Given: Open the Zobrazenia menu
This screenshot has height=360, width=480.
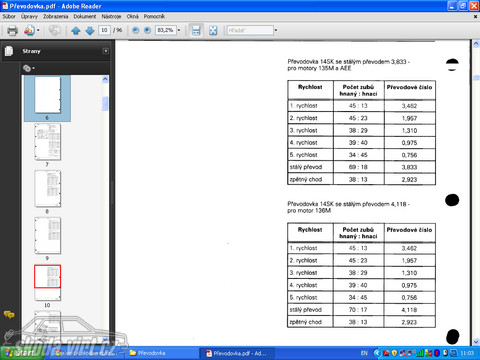Looking at the screenshot, I should 55,16.
